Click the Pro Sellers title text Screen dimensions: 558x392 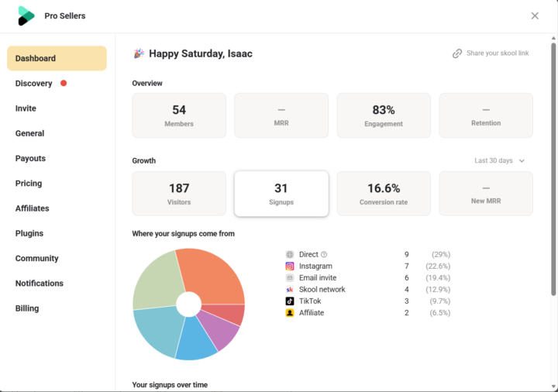(x=65, y=16)
